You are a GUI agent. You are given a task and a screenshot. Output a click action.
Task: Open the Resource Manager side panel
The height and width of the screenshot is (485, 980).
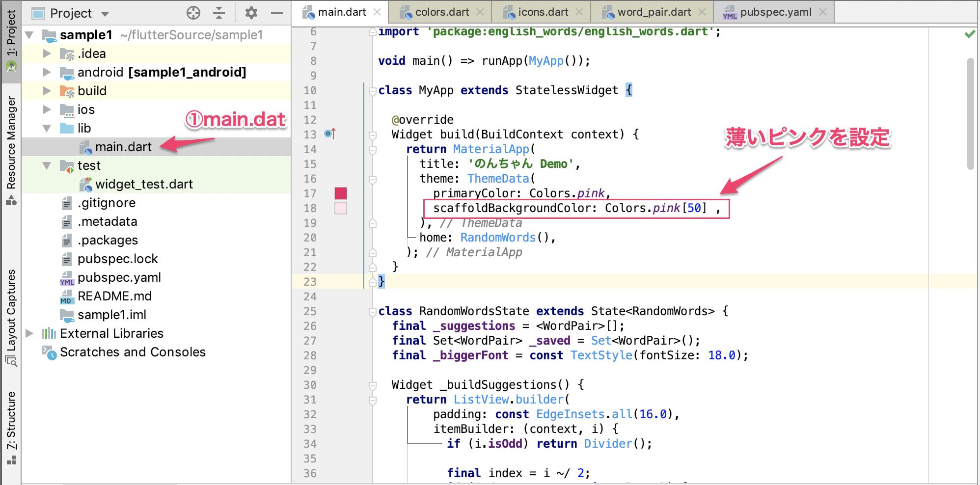point(11,150)
